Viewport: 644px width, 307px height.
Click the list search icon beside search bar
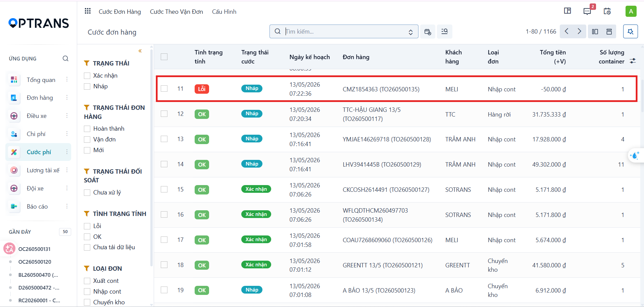click(445, 32)
